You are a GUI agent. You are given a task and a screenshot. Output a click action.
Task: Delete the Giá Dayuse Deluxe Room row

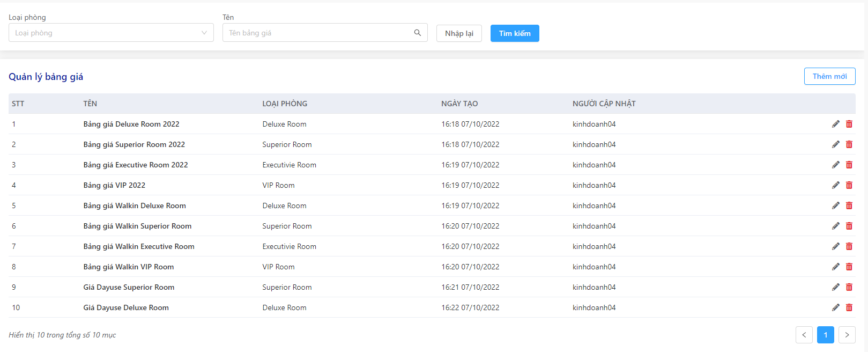[x=849, y=307]
